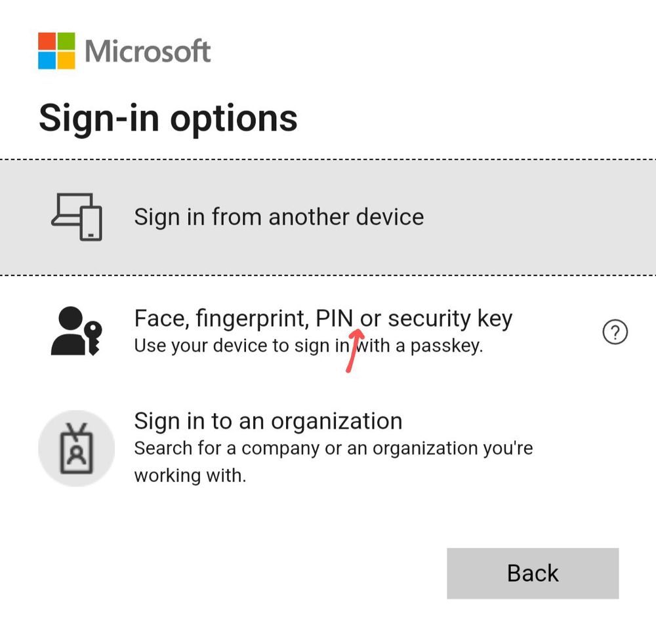Click the red square in Microsoft logo
Viewport: 656px width, 644px height.
click(47, 41)
